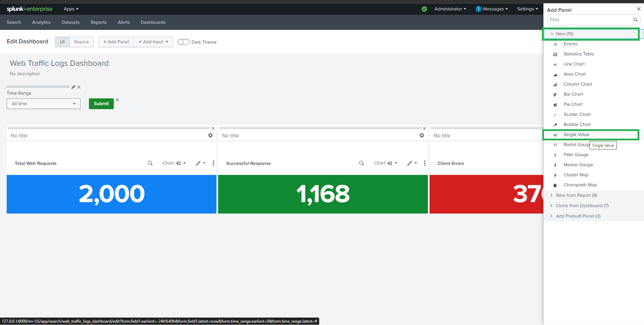Close the Add Panel sidebar

[639, 9]
